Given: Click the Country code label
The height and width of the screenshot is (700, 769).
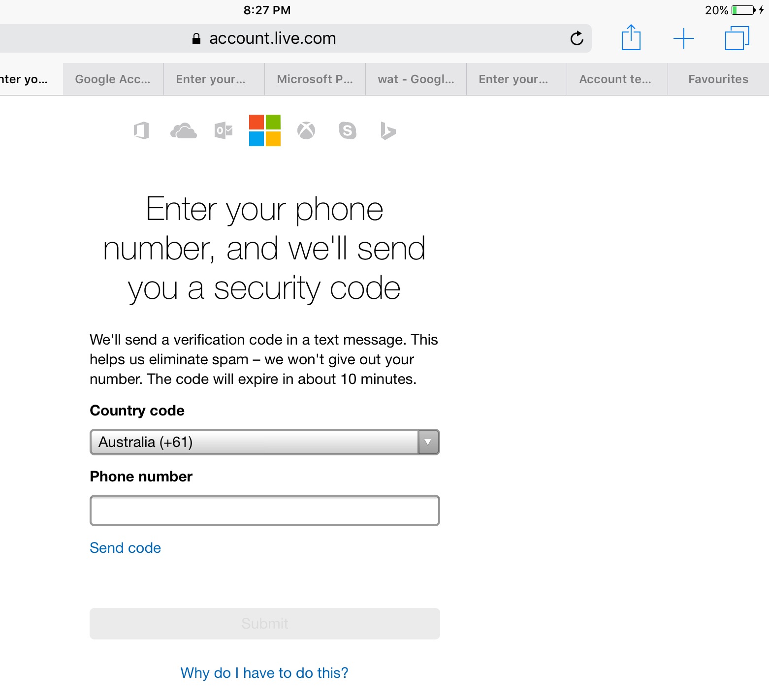Looking at the screenshot, I should [137, 411].
